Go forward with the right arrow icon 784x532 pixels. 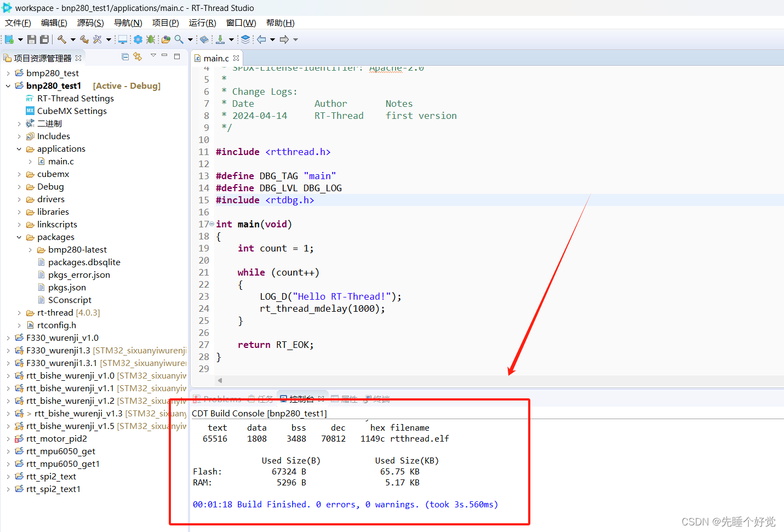pyautogui.click(x=284, y=39)
